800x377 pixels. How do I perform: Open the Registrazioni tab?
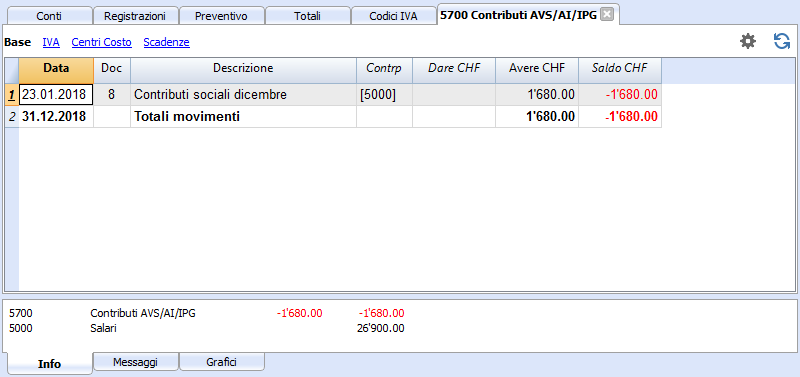pyautogui.click(x=136, y=16)
